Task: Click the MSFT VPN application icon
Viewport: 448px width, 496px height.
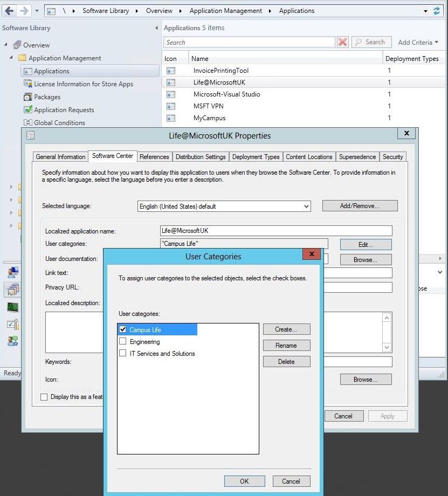Action: tap(171, 106)
